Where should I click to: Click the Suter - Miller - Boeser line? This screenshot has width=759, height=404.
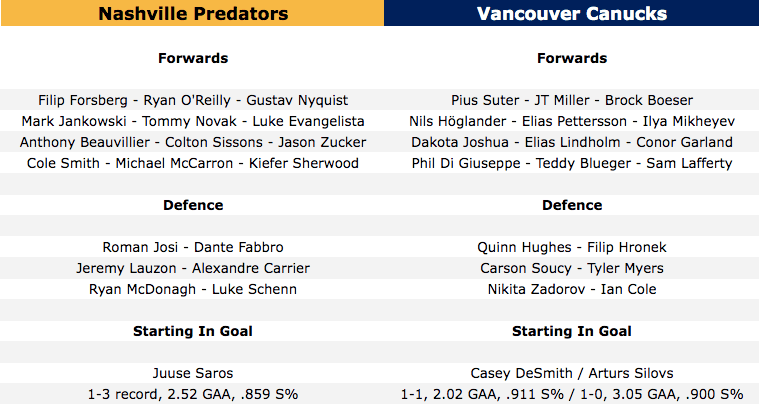(x=571, y=100)
